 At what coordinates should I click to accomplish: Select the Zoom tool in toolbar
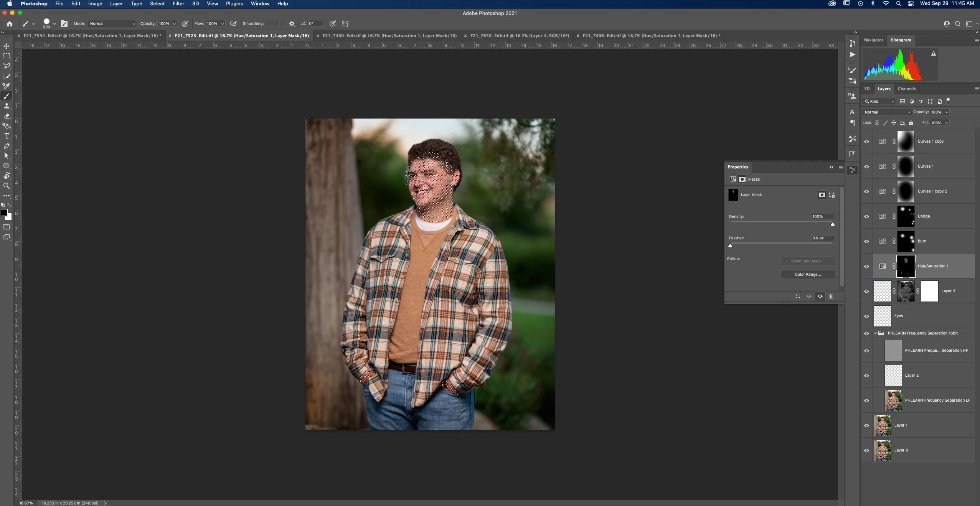[x=7, y=186]
